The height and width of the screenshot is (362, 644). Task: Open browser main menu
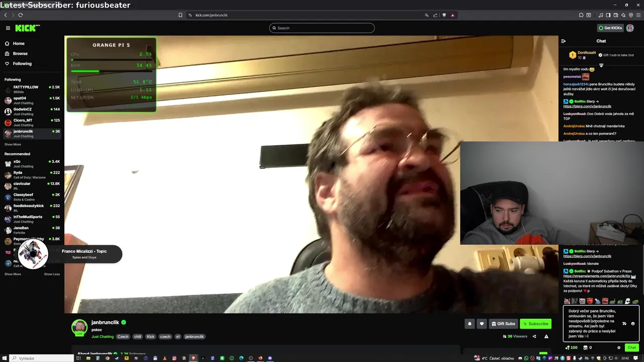(638, 15)
